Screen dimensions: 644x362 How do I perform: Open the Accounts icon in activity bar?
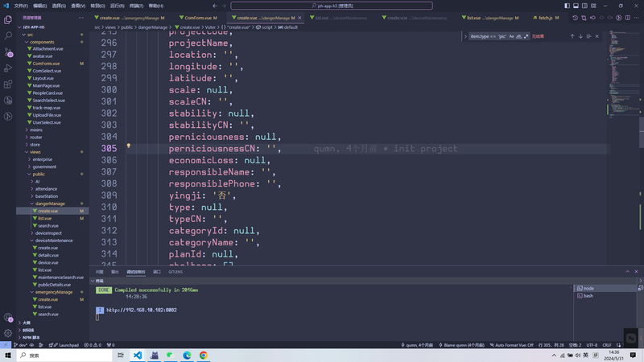tap(8, 317)
